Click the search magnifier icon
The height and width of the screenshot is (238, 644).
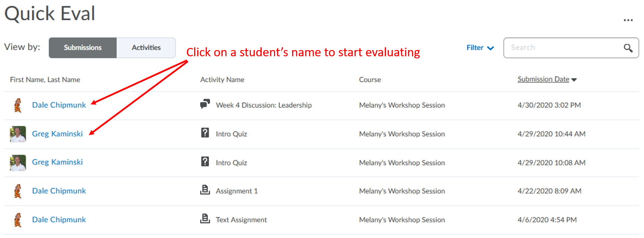[628, 48]
